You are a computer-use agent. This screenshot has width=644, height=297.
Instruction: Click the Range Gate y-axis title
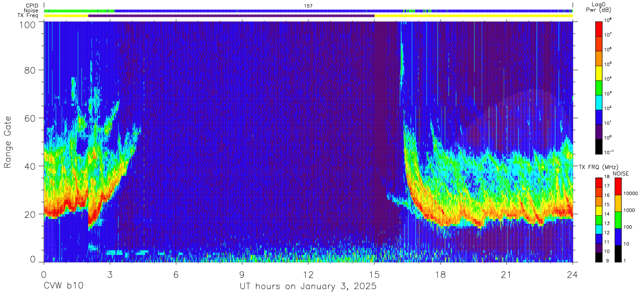[8, 142]
